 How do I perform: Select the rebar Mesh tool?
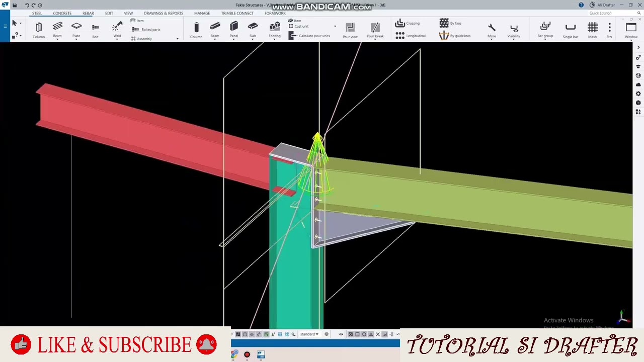[x=592, y=30]
